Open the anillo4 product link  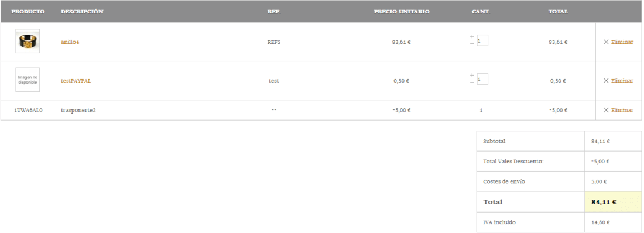[x=70, y=42]
